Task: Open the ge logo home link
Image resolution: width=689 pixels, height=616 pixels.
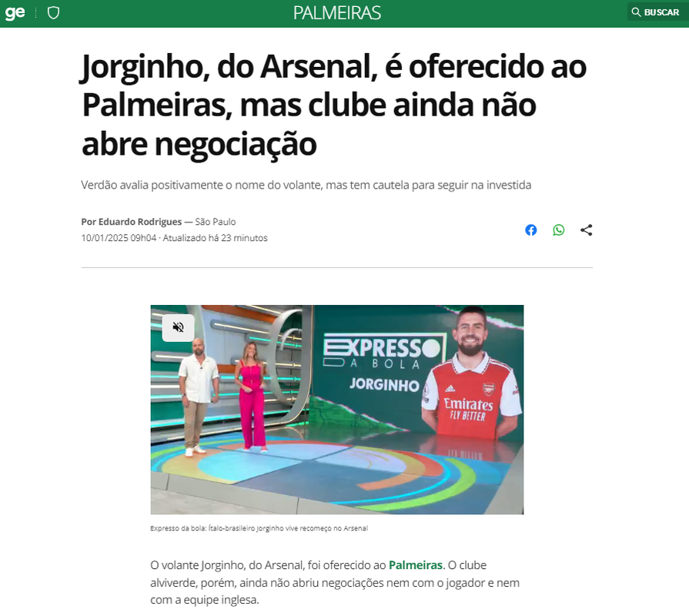Action: 15,13
